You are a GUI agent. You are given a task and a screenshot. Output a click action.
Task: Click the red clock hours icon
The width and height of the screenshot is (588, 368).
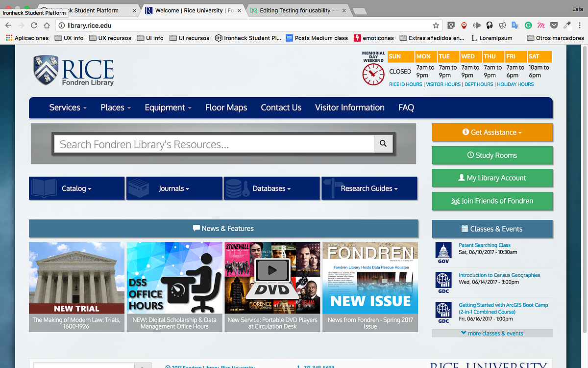(373, 74)
